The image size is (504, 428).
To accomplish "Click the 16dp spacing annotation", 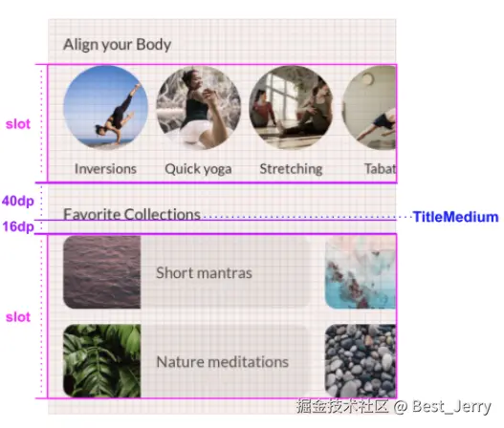I will click(x=18, y=226).
